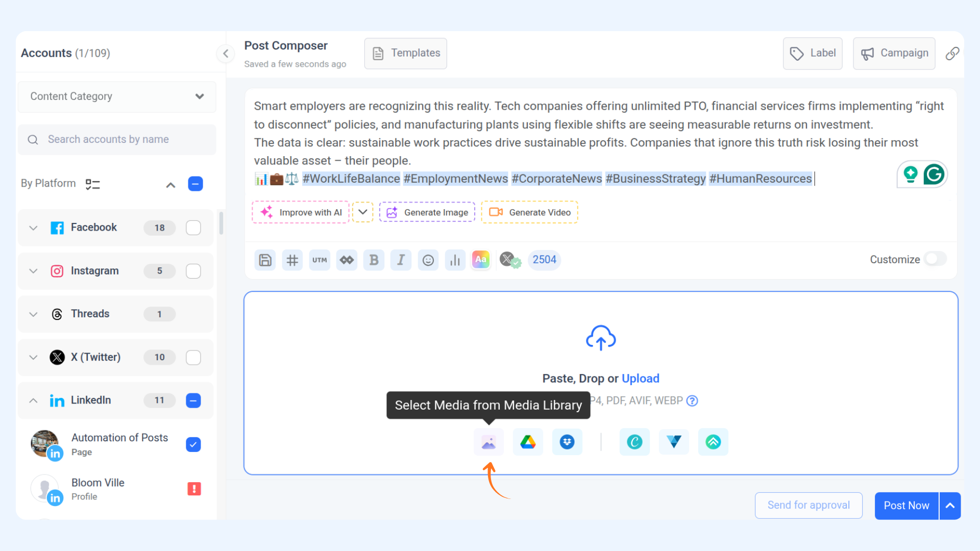
Task: Import media from Google Drive
Action: point(528,442)
